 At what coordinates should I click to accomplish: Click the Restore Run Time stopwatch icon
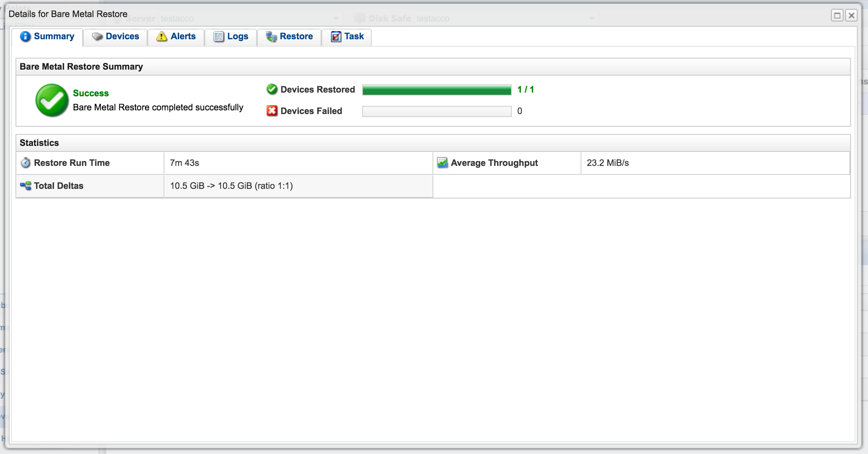click(x=26, y=163)
